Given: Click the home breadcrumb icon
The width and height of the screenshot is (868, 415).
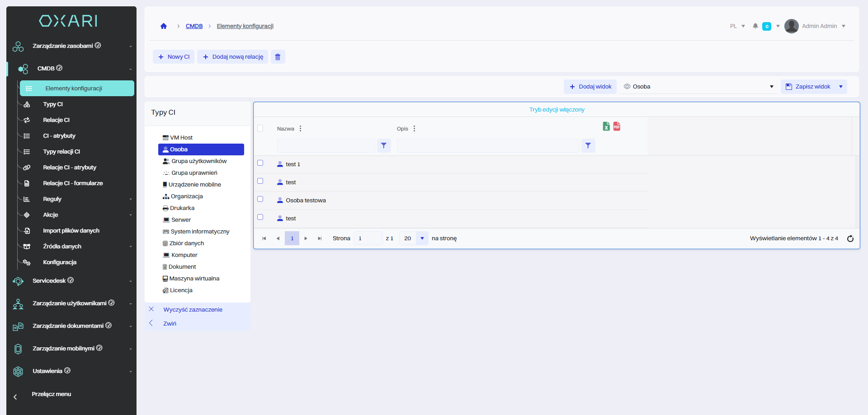Looking at the screenshot, I should point(164,26).
